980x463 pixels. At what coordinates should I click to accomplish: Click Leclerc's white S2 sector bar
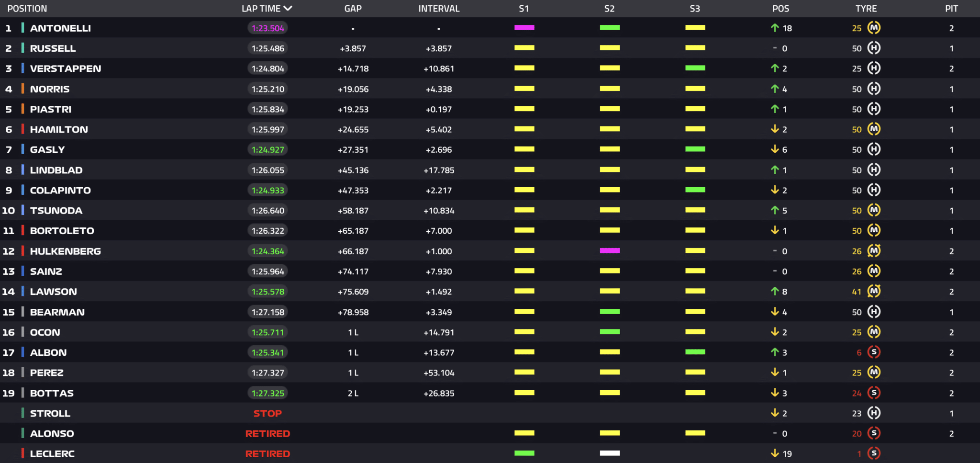click(610, 453)
